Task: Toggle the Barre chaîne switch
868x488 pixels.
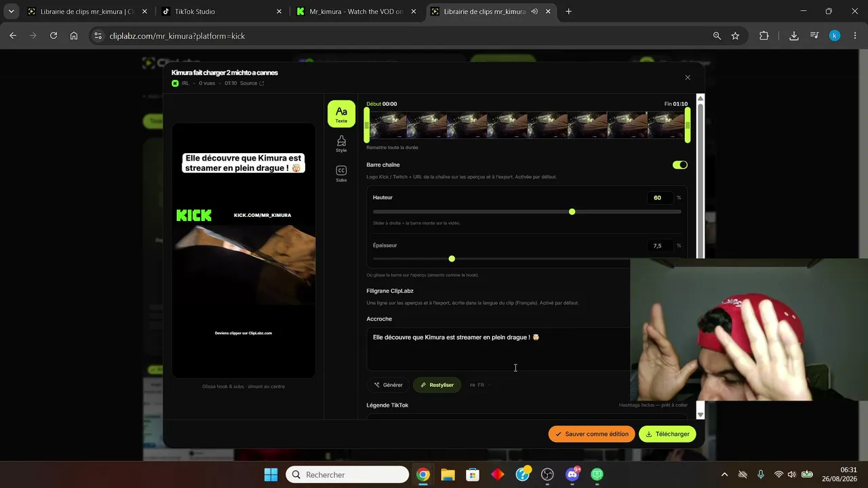Action: point(679,165)
